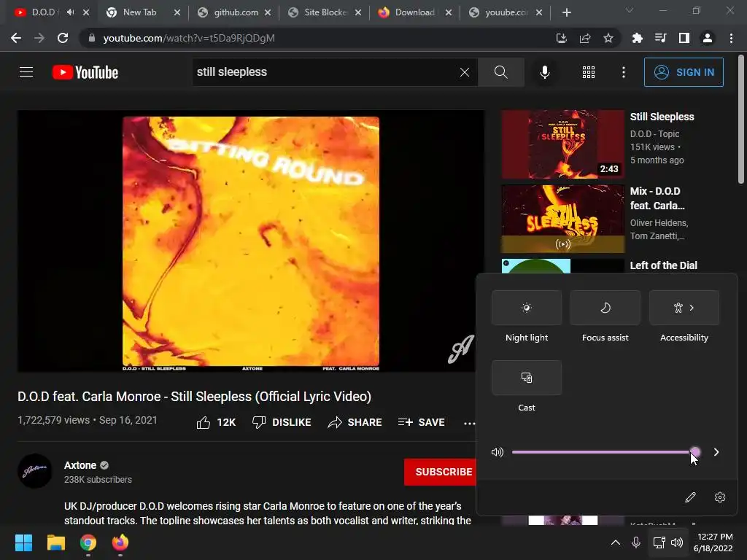Viewport: 747px width, 560px height.
Task: Open Firefox from the taskbar
Action: 120,542
